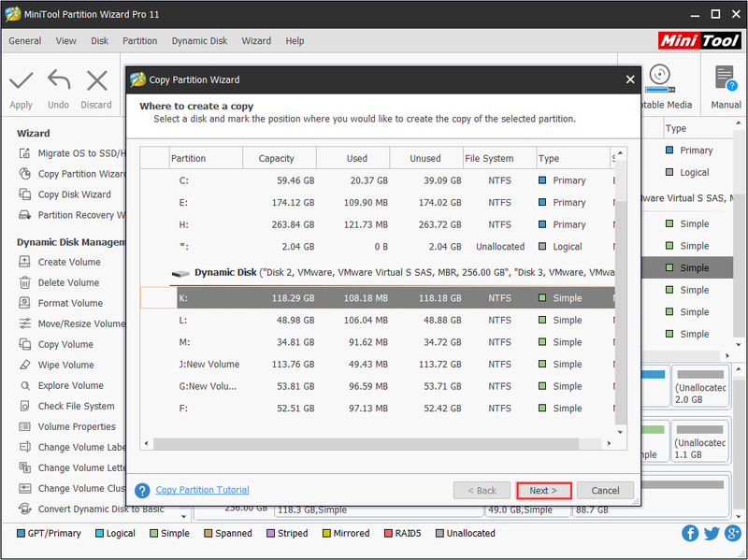The height and width of the screenshot is (560, 748).
Task: Click the Next button
Action: [x=543, y=491]
